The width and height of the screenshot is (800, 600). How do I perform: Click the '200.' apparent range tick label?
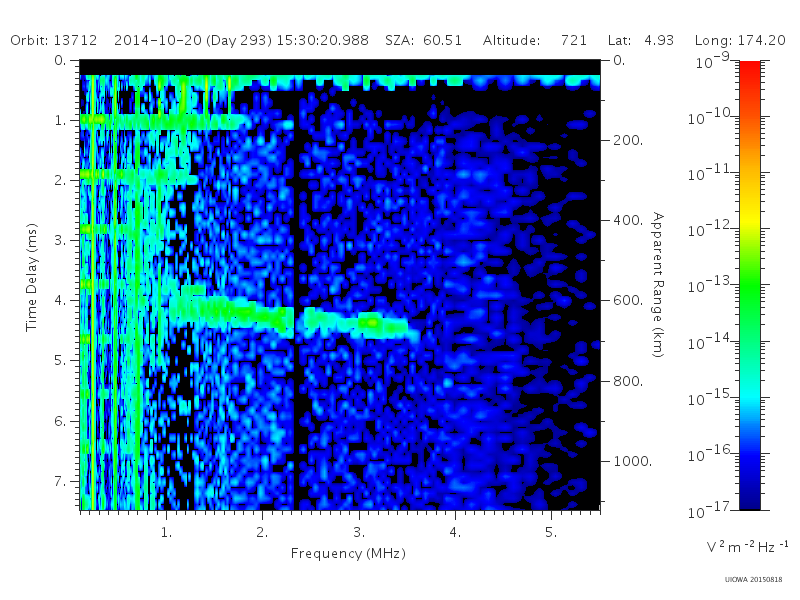[628, 140]
